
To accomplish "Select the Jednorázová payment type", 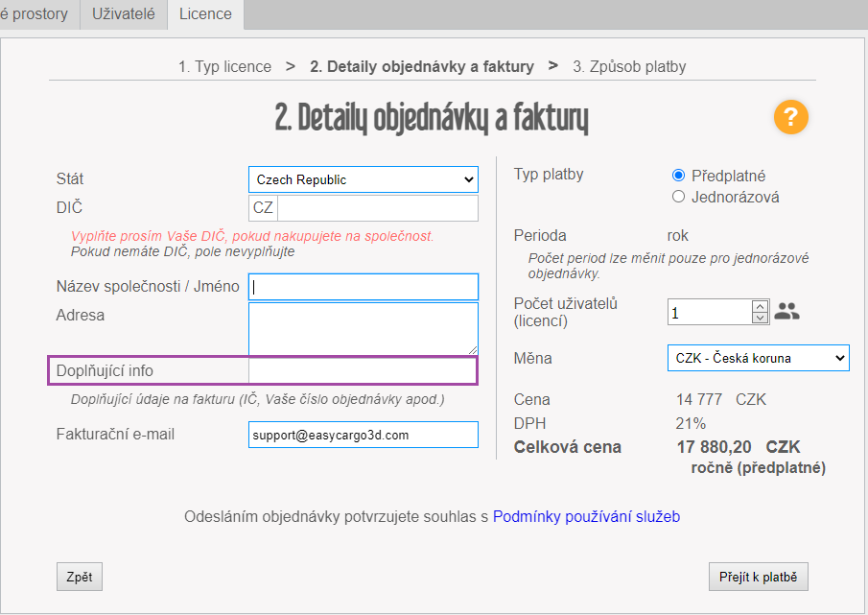I will tap(679, 197).
